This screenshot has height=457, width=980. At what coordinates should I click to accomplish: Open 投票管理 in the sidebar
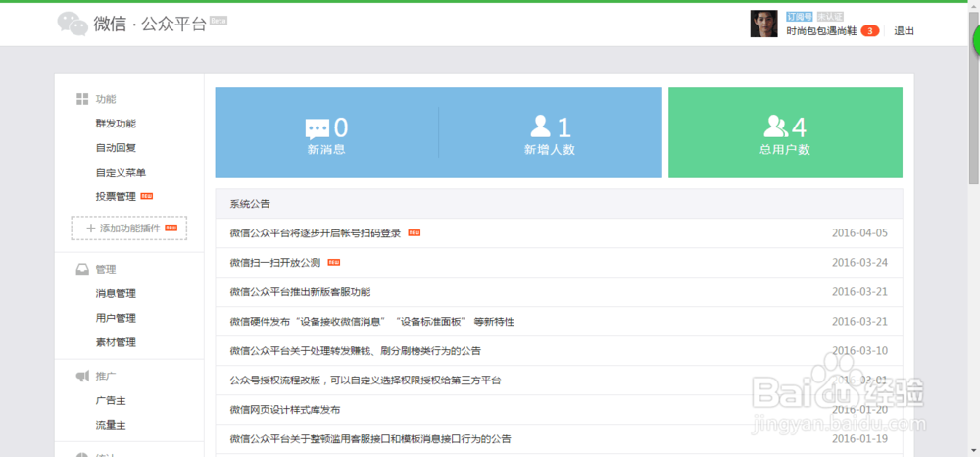pyautogui.click(x=116, y=196)
